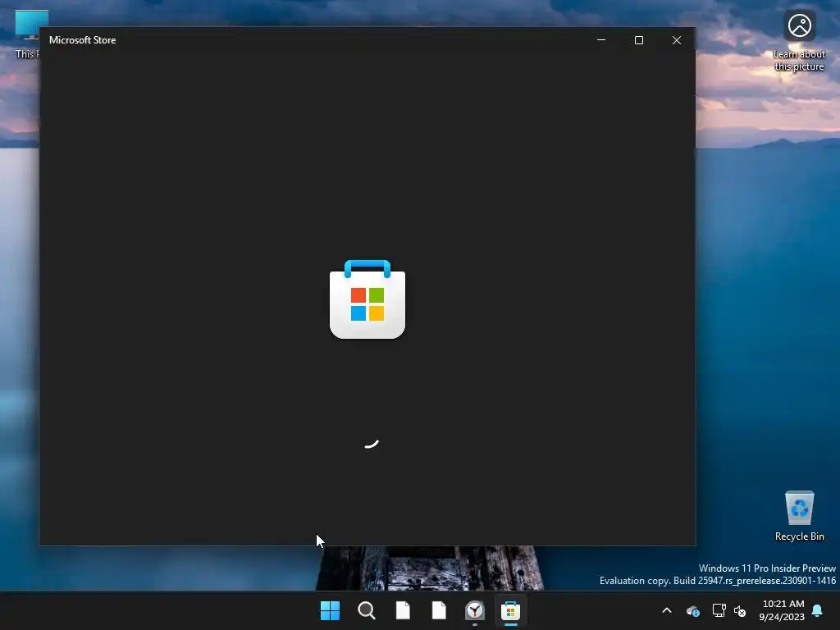
Task: Open the Windows Start menu
Action: coord(330,610)
